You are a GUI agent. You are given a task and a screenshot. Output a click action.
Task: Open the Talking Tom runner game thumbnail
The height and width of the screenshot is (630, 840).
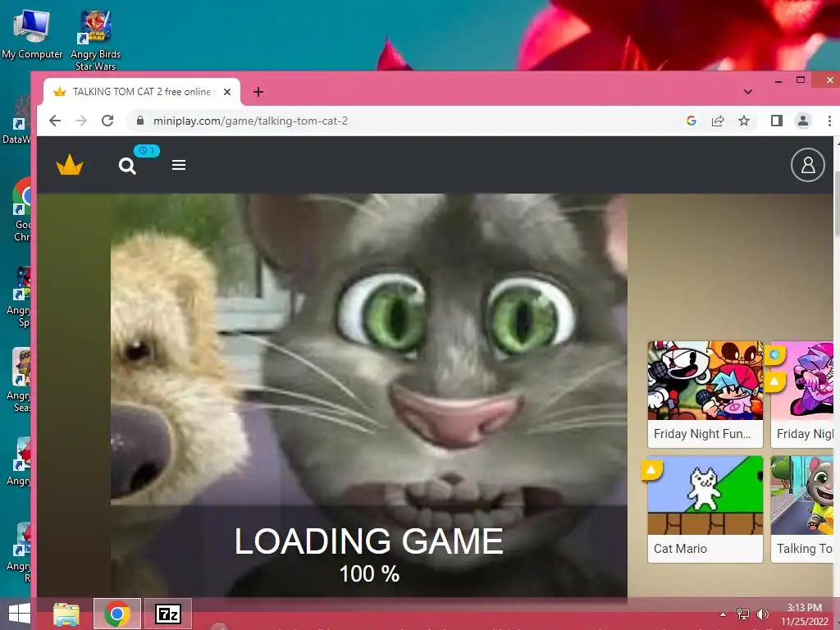[802, 495]
